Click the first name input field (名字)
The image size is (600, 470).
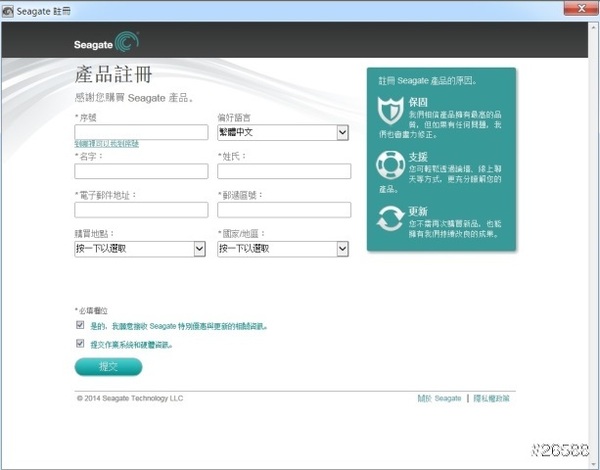[141, 171]
